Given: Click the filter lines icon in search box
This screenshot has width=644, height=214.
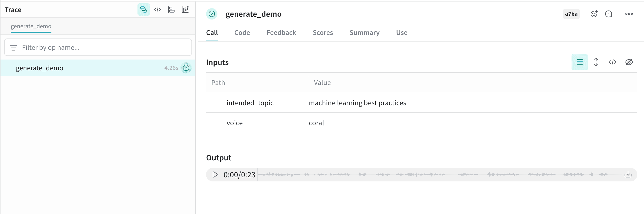Looking at the screenshot, I should [13, 47].
